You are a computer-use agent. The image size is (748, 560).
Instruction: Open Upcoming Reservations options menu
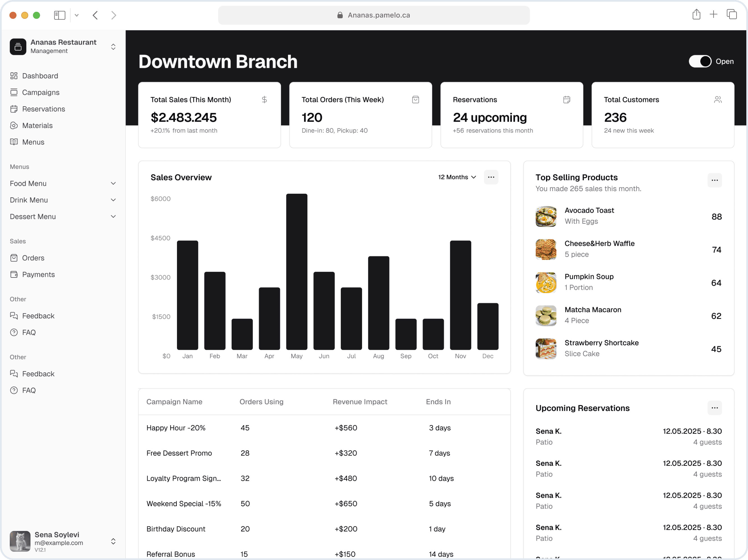715,408
